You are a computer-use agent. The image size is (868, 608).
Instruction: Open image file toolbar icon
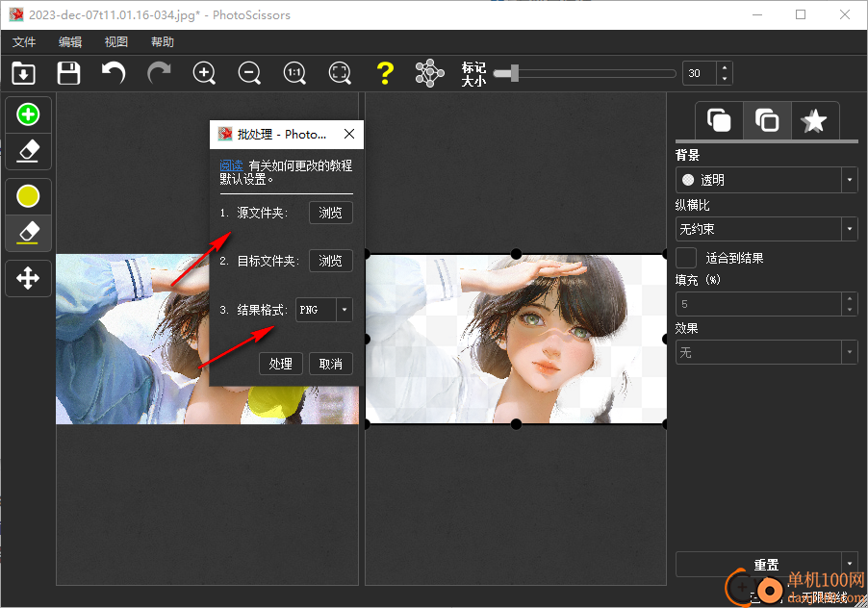(23, 73)
